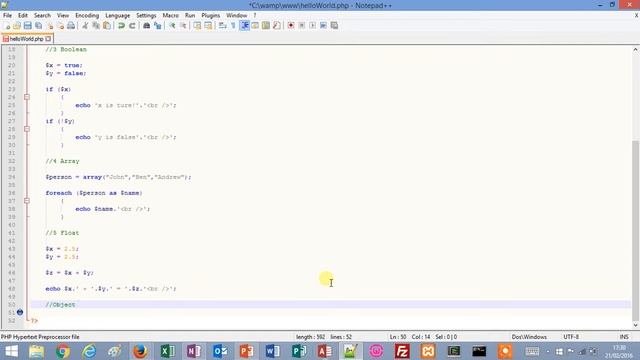Viewport: 640px width, 360px height.
Task: Open the Search menu
Action: (x=42, y=16)
